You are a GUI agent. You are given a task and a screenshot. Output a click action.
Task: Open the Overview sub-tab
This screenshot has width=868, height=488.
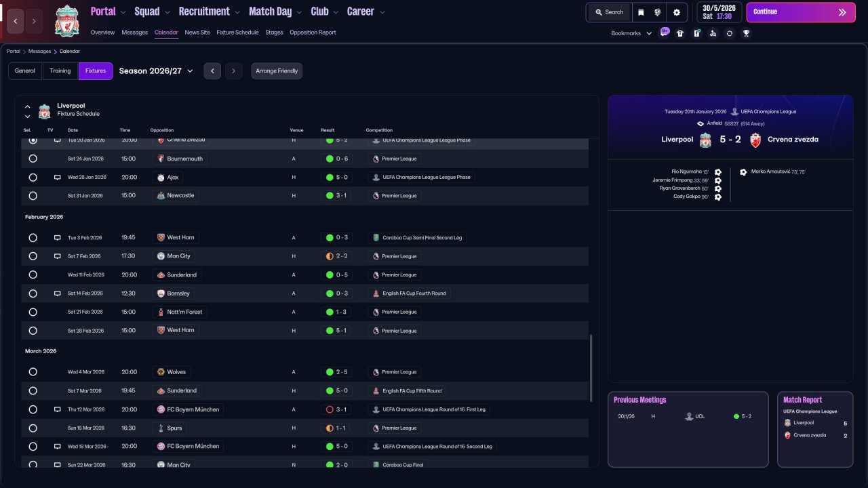[102, 33]
